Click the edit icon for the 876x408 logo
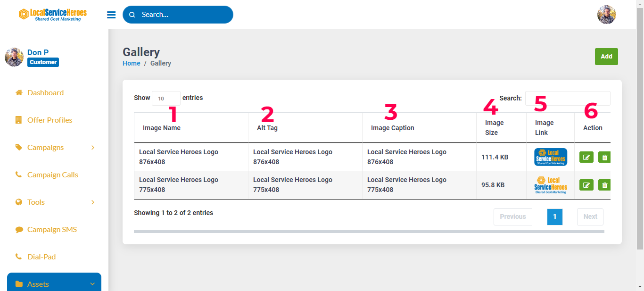Screen dimensions: 644x291 click(586, 157)
